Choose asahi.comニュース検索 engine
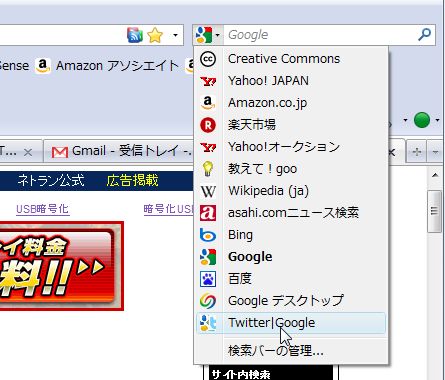445x380 pixels. click(x=291, y=213)
